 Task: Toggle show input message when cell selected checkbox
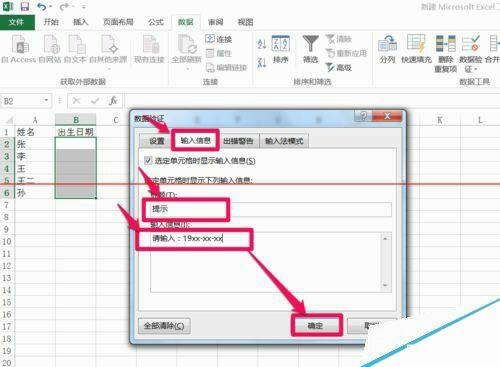coord(148,160)
